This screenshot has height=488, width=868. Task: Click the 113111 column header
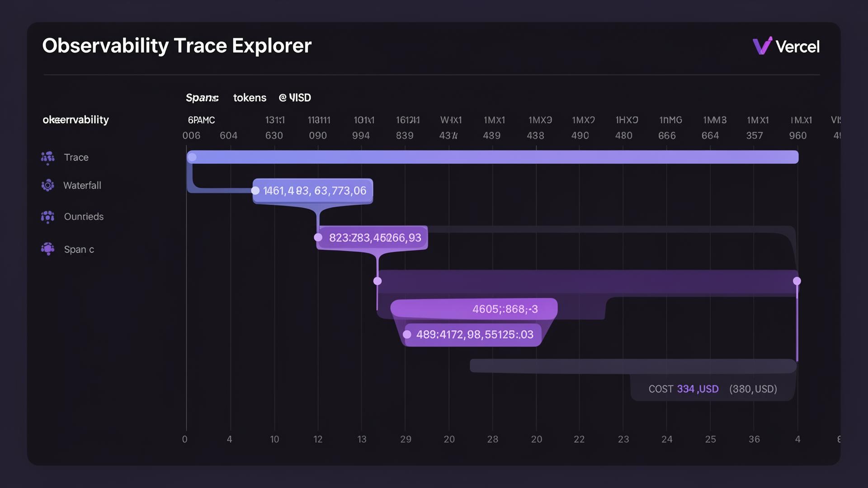click(x=319, y=120)
